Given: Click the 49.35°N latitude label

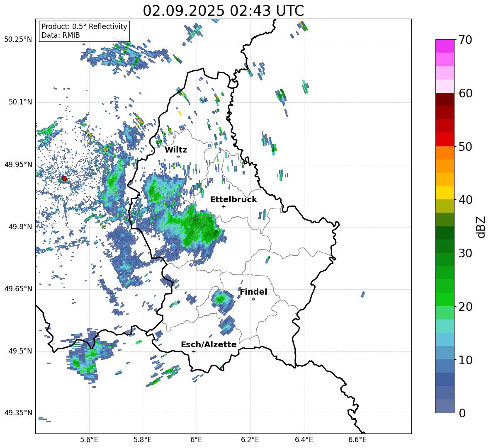Looking at the screenshot, I should [x=18, y=413].
